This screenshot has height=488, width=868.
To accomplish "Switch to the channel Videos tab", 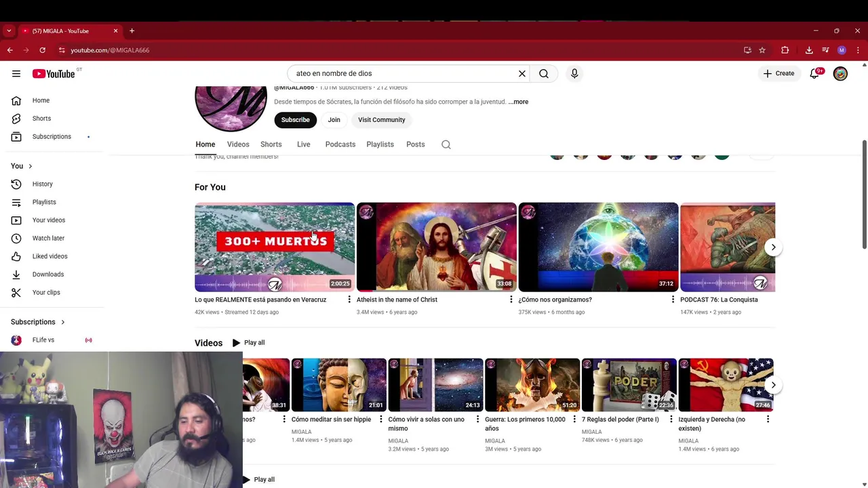I will [238, 144].
